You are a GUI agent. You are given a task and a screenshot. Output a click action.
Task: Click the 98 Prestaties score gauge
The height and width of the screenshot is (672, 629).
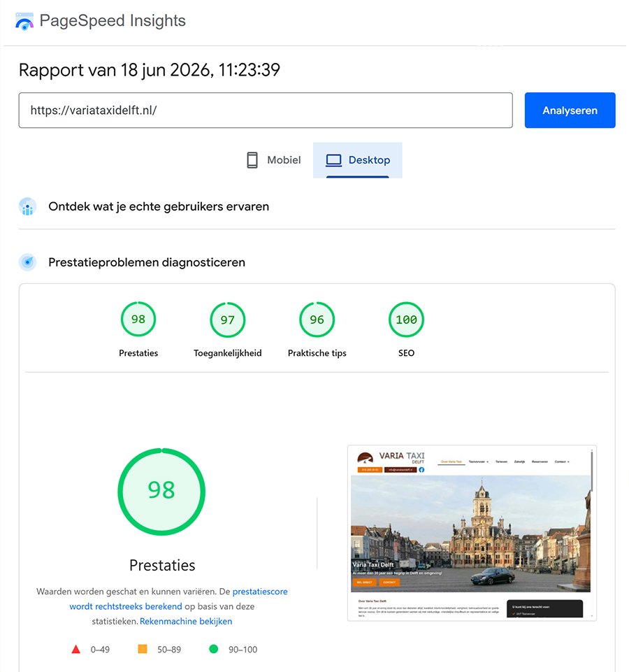(x=138, y=320)
